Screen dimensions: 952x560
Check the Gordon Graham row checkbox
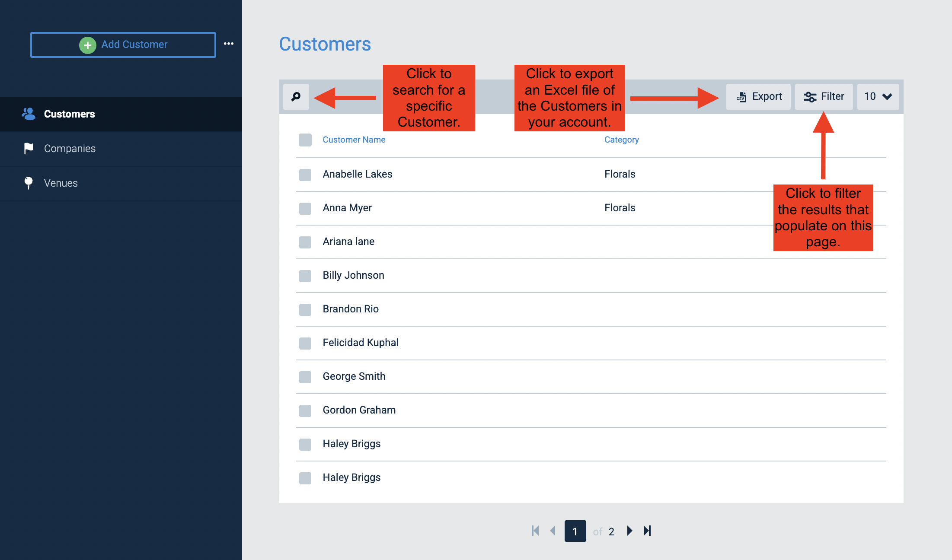click(305, 410)
